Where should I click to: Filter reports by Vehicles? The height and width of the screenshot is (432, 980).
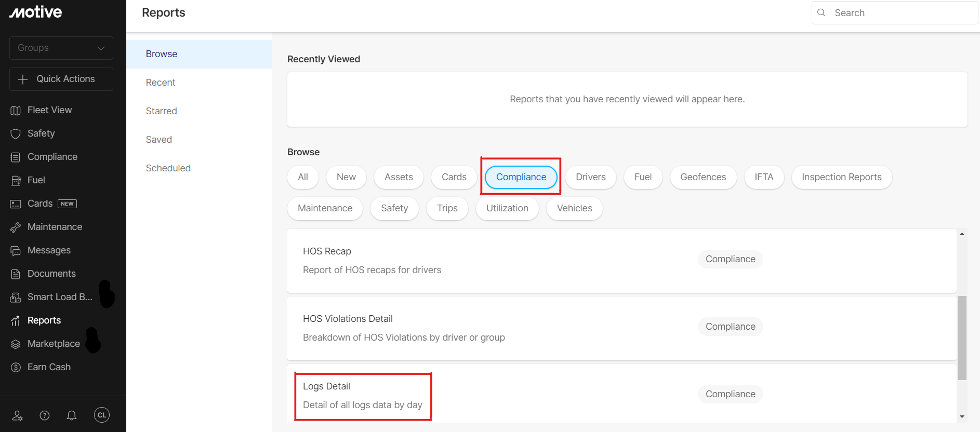pos(575,208)
